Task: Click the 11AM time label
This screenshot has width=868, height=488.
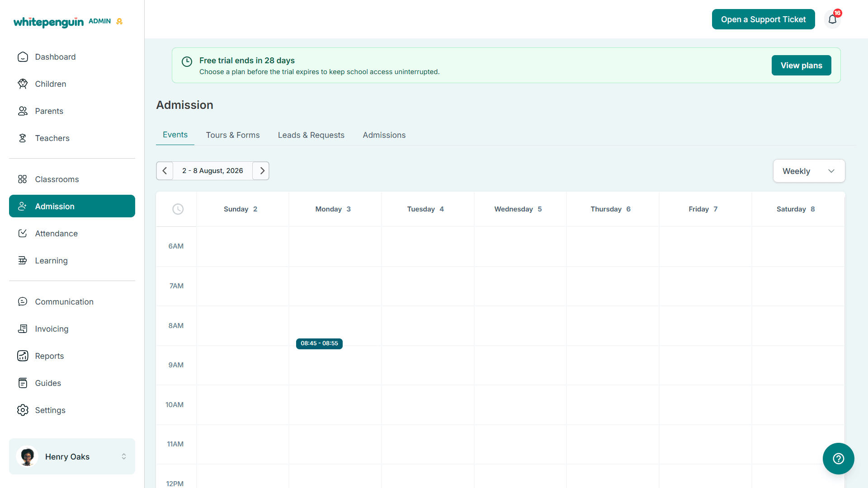Action: [x=175, y=444]
